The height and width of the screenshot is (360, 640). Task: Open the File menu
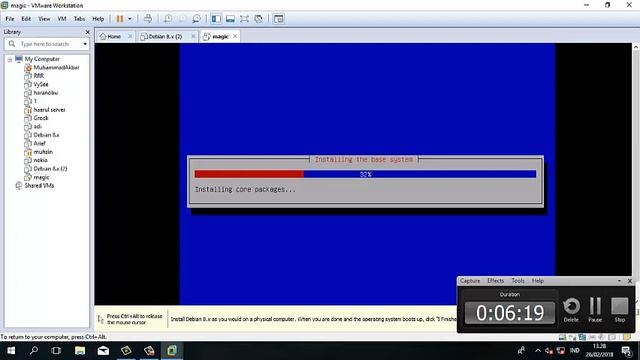coord(10,19)
